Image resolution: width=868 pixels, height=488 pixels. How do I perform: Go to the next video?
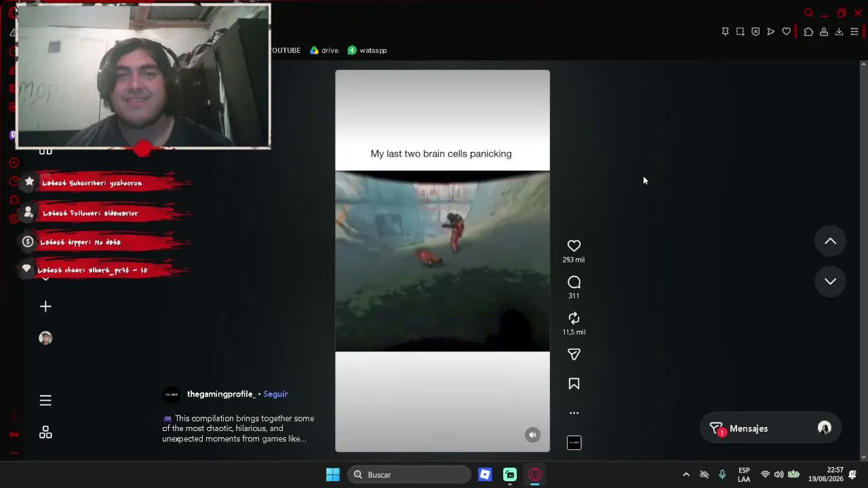(x=830, y=281)
